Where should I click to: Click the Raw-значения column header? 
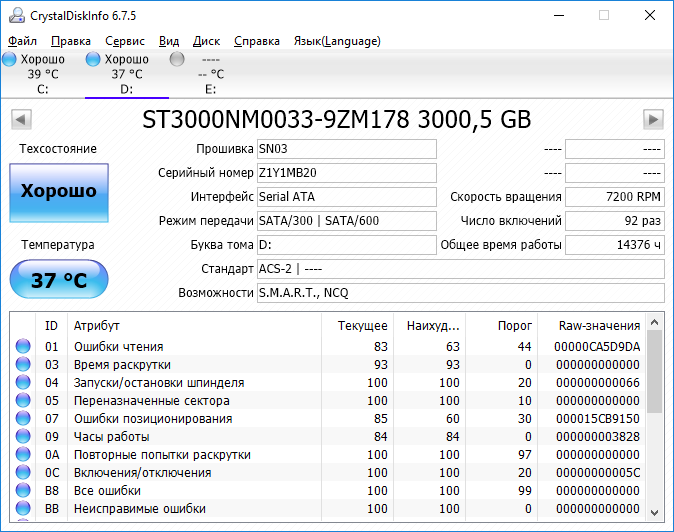tap(599, 326)
